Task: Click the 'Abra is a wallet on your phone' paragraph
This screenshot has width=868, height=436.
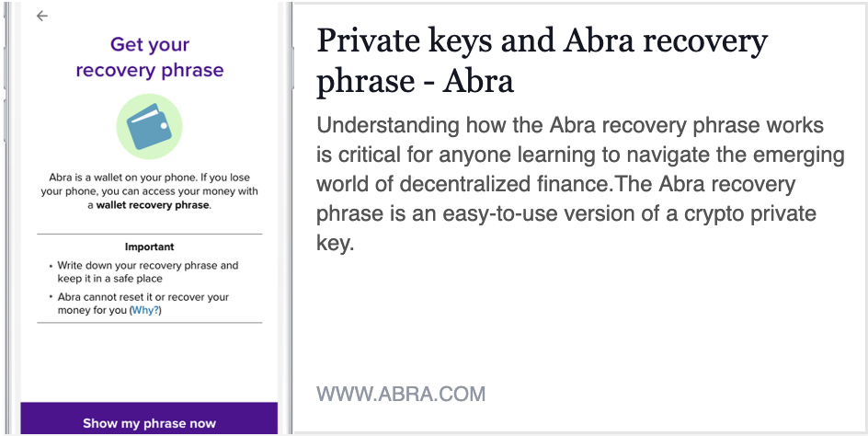Action: coord(150,191)
